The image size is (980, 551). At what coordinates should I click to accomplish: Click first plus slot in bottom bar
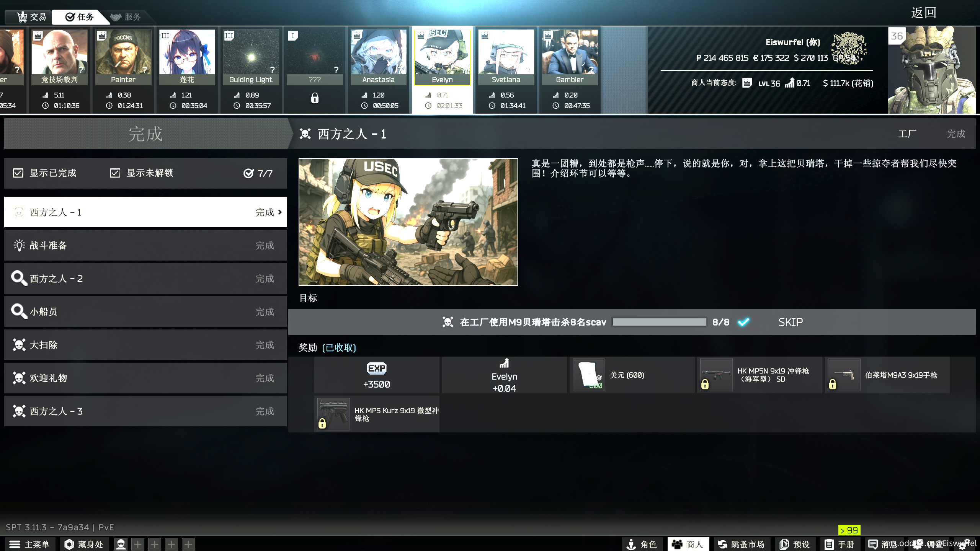pyautogui.click(x=138, y=544)
